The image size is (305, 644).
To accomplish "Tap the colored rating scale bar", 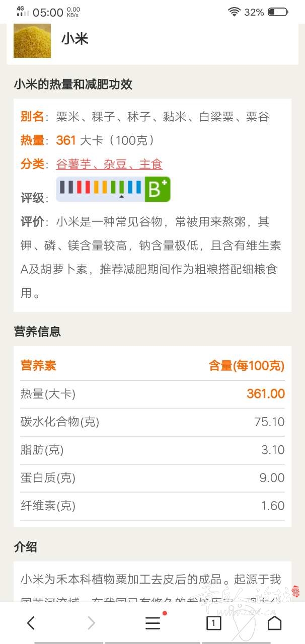I will coord(100,189).
